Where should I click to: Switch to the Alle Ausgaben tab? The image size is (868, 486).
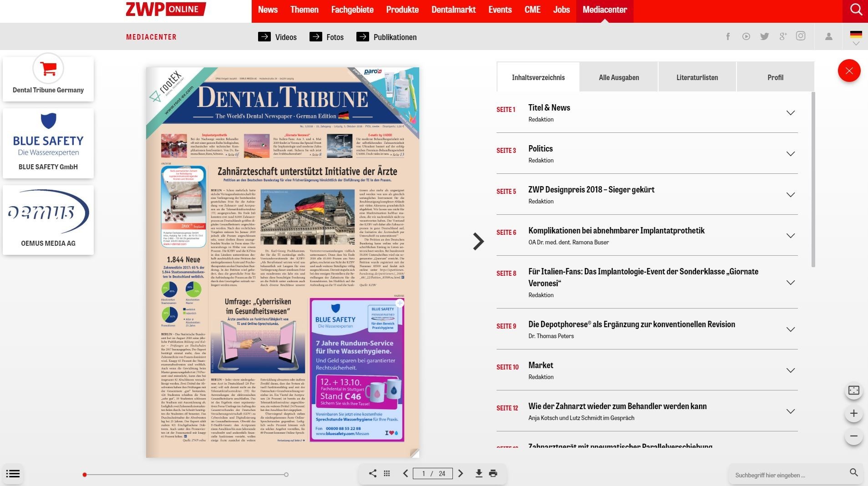pyautogui.click(x=619, y=77)
